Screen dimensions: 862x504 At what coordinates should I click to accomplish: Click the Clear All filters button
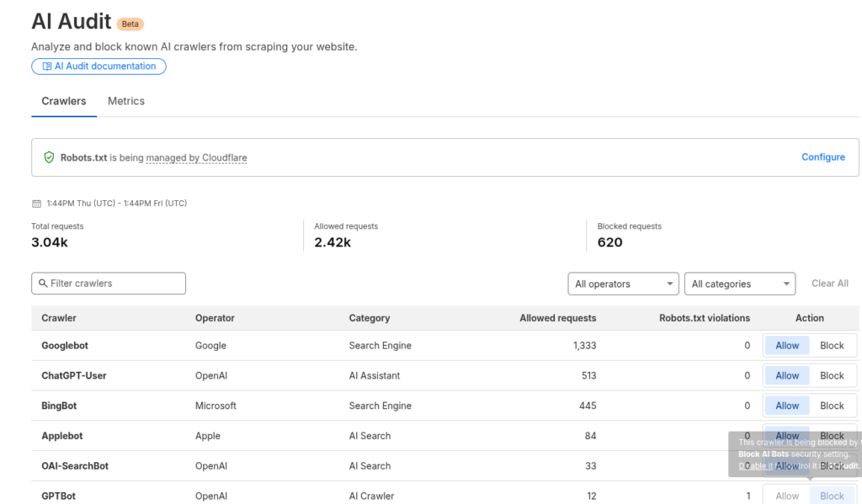829,284
